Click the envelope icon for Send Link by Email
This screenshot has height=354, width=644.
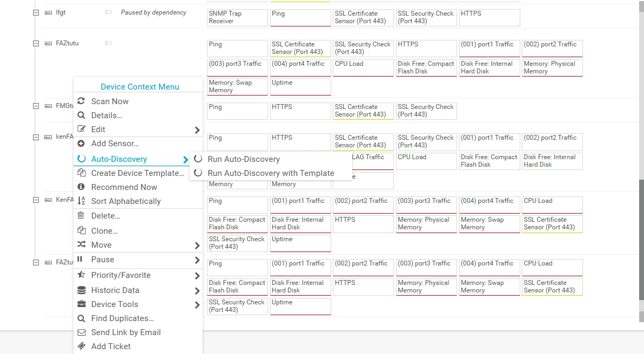tap(82, 332)
